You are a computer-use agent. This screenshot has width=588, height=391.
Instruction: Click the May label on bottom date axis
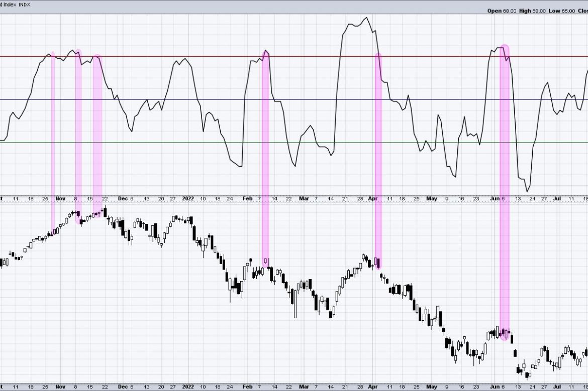(x=431, y=387)
